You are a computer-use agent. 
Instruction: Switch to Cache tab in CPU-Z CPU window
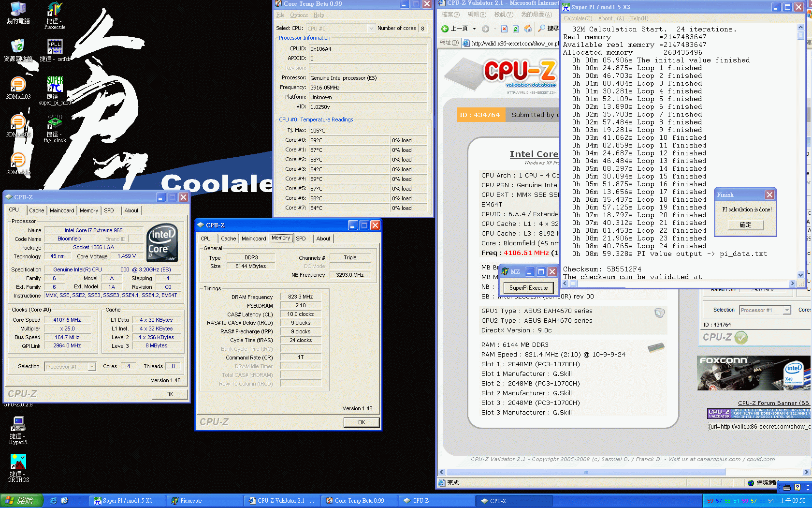click(x=36, y=210)
